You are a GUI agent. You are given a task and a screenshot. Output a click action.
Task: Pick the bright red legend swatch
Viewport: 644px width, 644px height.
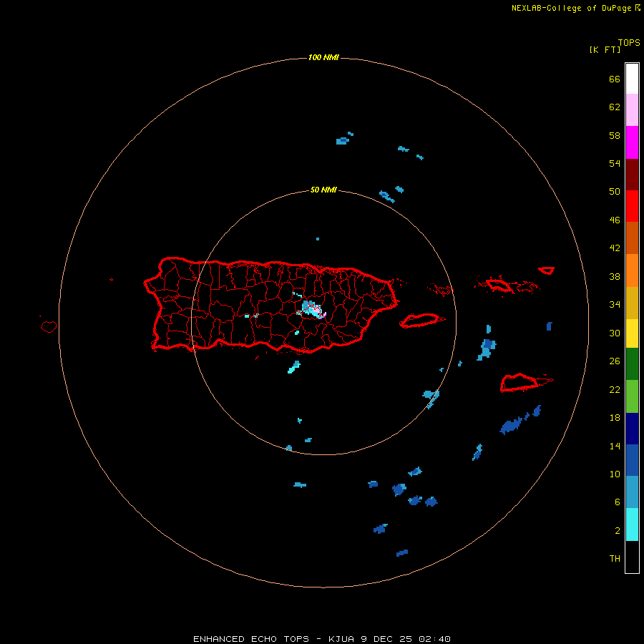click(x=632, y=206)
